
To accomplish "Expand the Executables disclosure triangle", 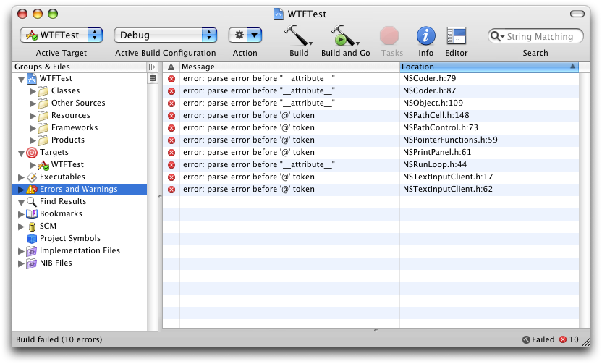I will (21, 177).
